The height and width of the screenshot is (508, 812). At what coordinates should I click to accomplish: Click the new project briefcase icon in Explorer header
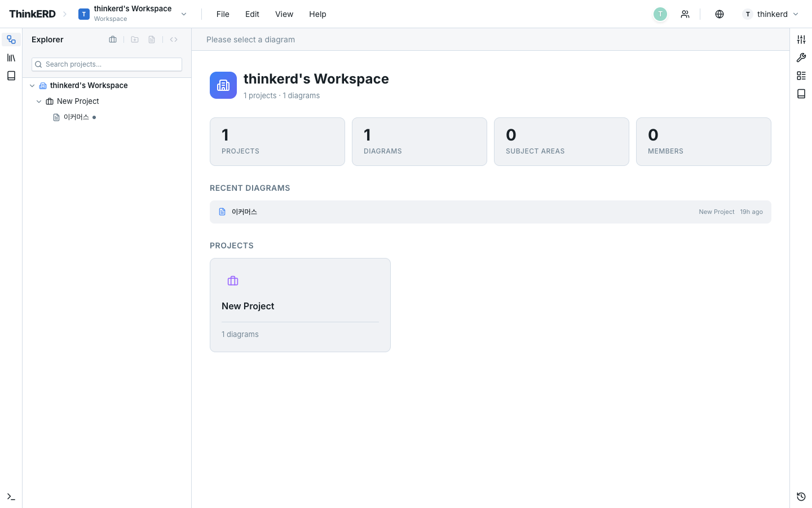(x=113, y=40)
